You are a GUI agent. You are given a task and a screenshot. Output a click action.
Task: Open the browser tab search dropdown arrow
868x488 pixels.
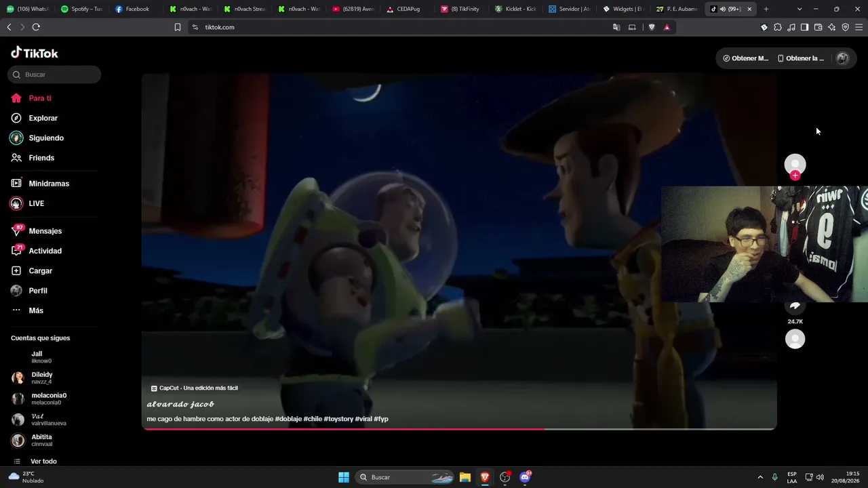click(800, 9)
